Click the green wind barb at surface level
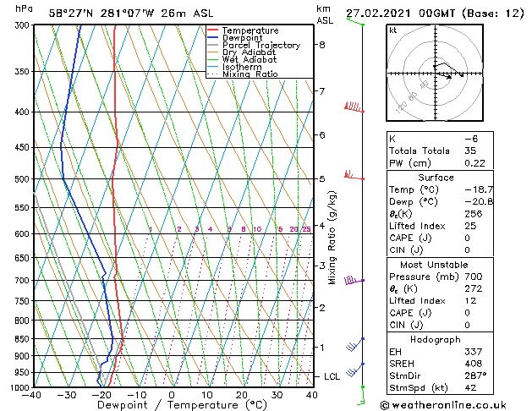This screenshot has width=532, height=411. tap(361, 396)
